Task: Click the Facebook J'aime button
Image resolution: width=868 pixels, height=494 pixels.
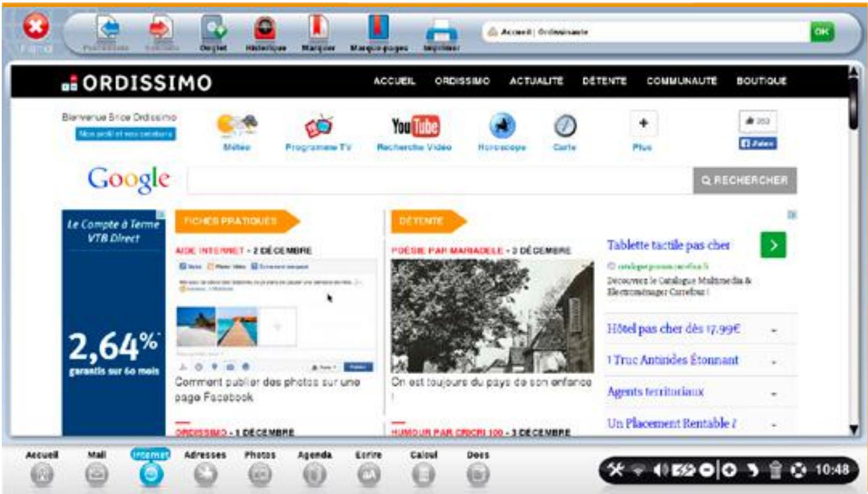Action: (x=758, y=143)
